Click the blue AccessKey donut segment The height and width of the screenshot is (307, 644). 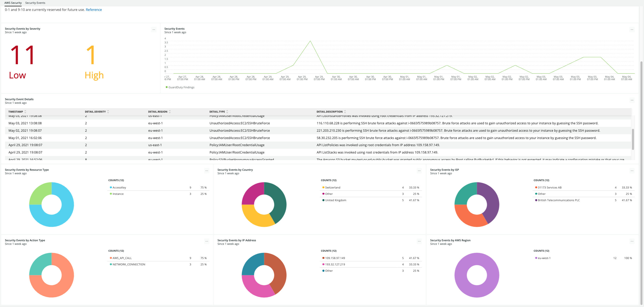[x=63, y=216]
